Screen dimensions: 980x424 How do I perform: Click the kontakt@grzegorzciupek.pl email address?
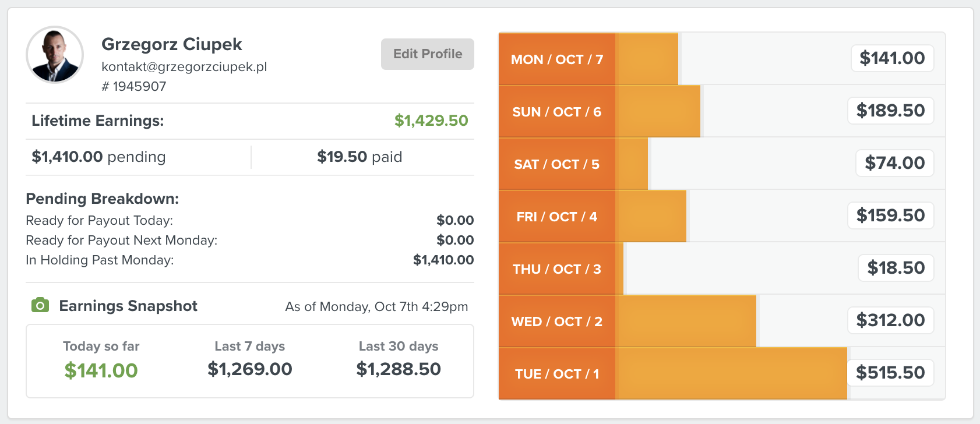tap(184, 66)
